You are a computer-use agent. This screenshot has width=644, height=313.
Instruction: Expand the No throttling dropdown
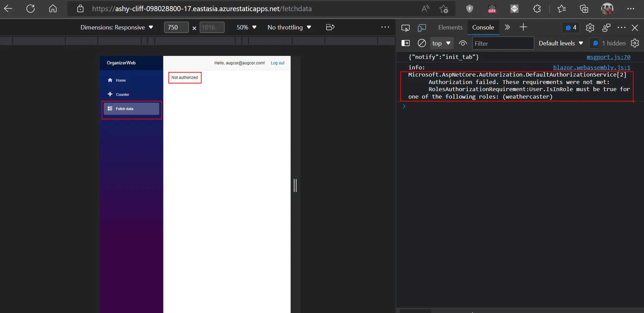289,27
